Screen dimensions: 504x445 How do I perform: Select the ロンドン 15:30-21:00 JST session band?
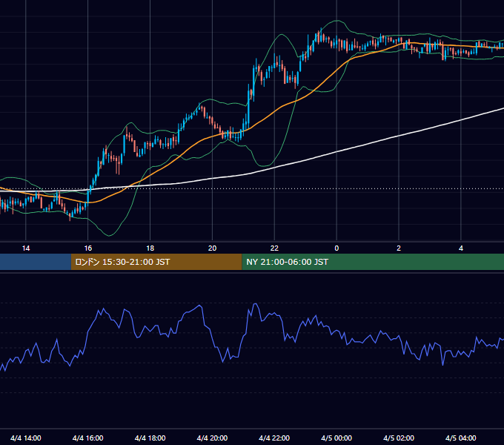(156, 262)
